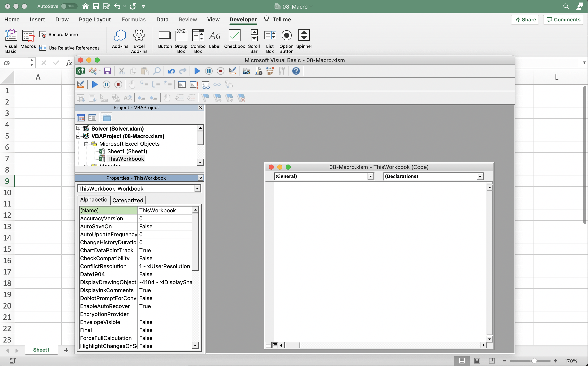Expand the Solver (Solver.xlam) project node
Image resolution: width=588 pixels, height=366 pixels.
(78, 128)
